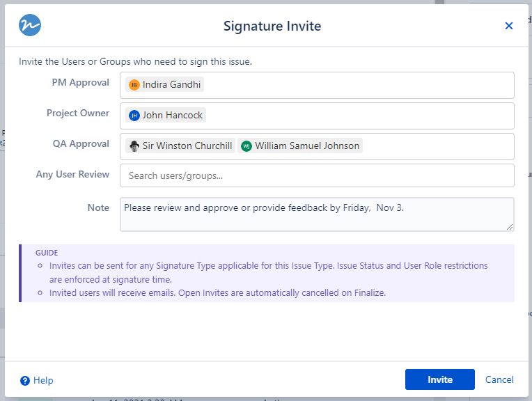Screen dimensions: 532x401
Task: Open the Help link text
Action: 43,380
